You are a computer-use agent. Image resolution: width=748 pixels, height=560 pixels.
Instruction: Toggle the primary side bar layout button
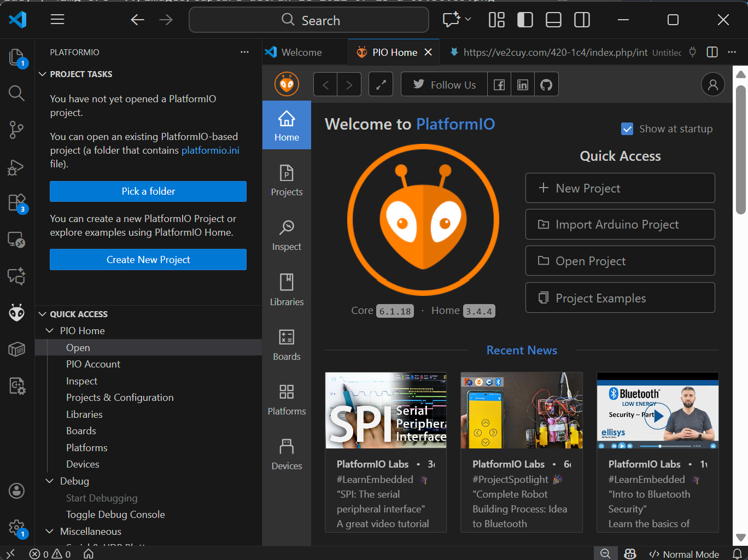[x=525, y=20]
